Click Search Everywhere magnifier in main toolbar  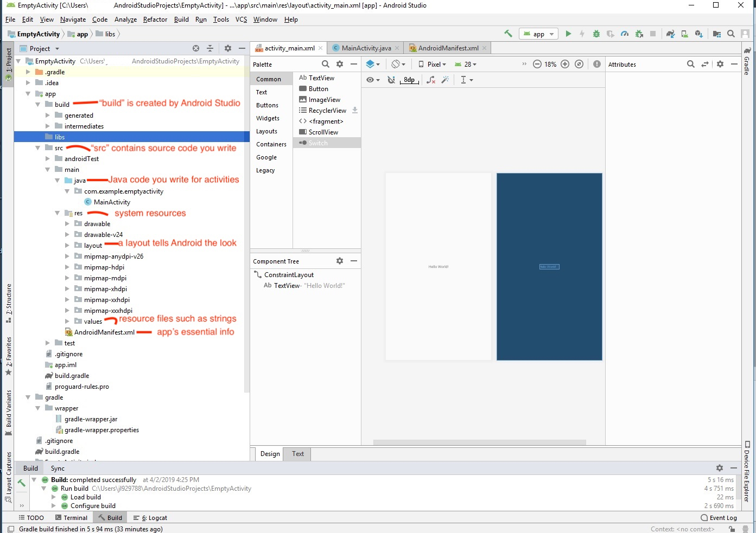pyautogui.click(x=731, y=34)
